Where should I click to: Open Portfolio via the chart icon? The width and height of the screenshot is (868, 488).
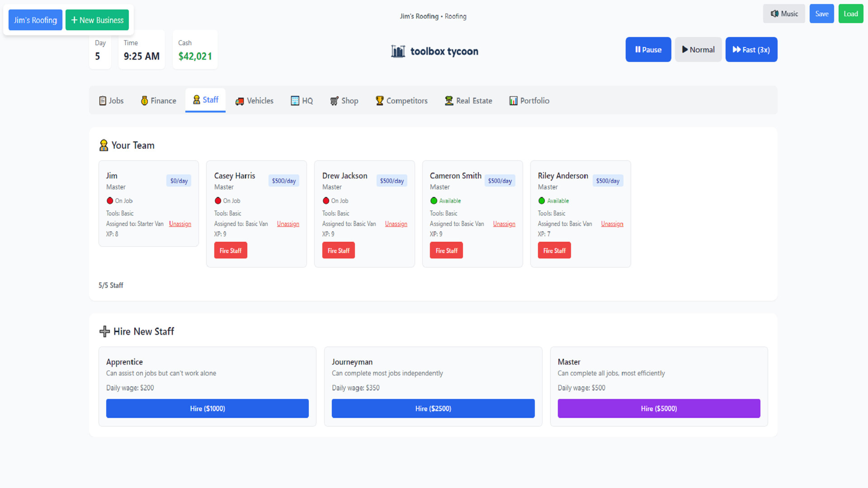(514, 100)
